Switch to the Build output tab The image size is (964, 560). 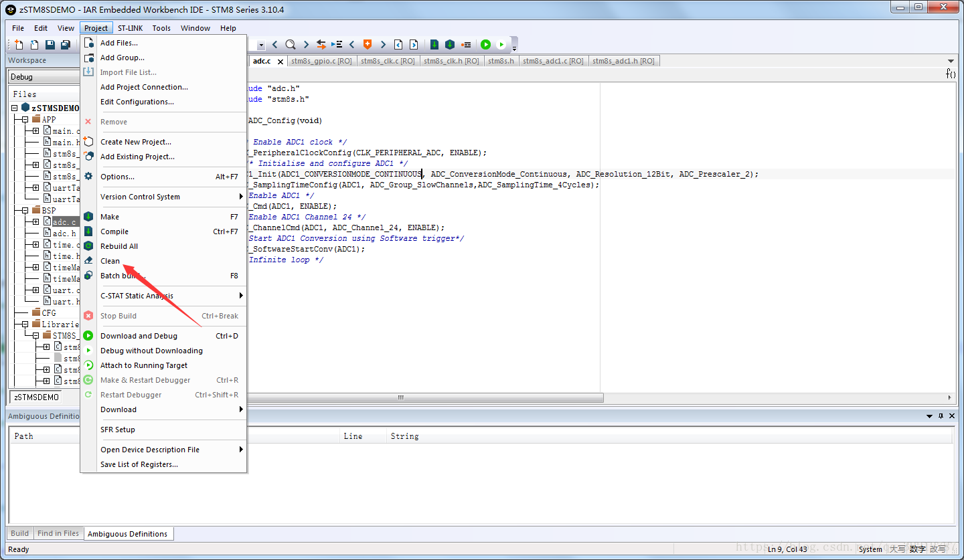tap(20, 533)
